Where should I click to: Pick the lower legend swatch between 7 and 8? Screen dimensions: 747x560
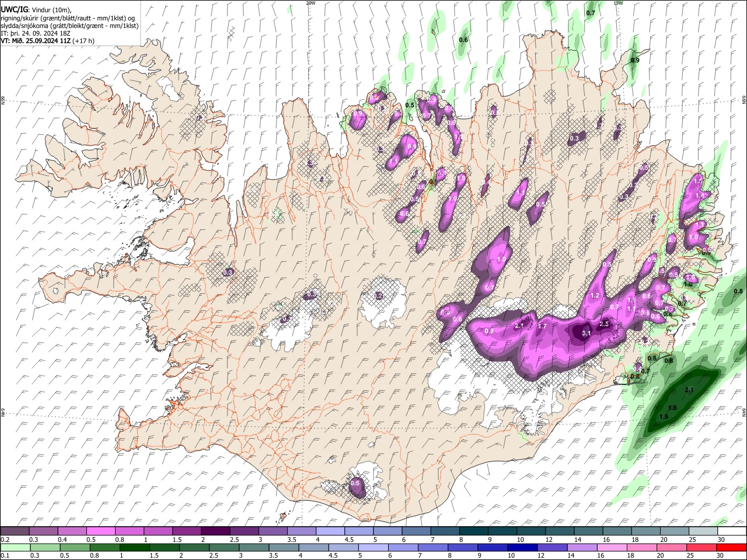tap(433, 547)
